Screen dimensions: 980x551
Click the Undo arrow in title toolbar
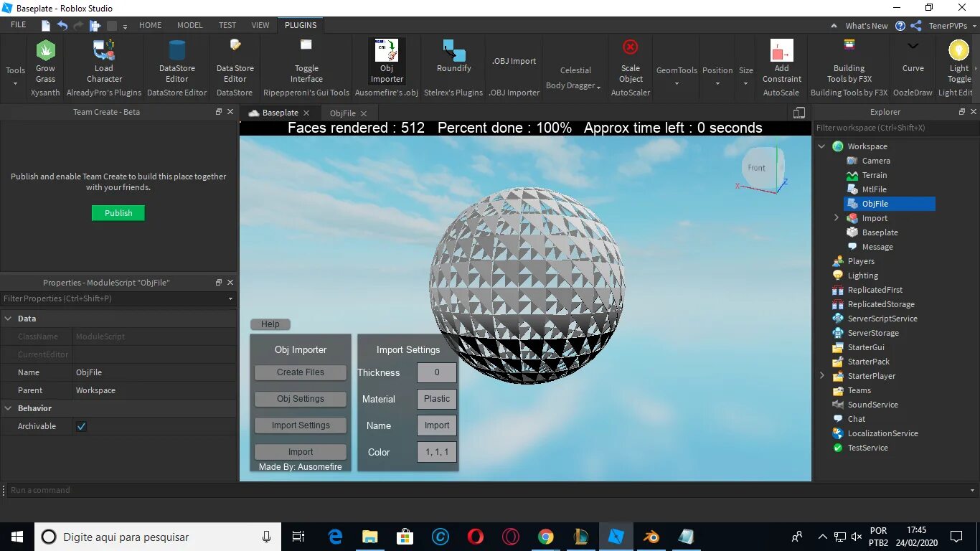click(62, 26)
